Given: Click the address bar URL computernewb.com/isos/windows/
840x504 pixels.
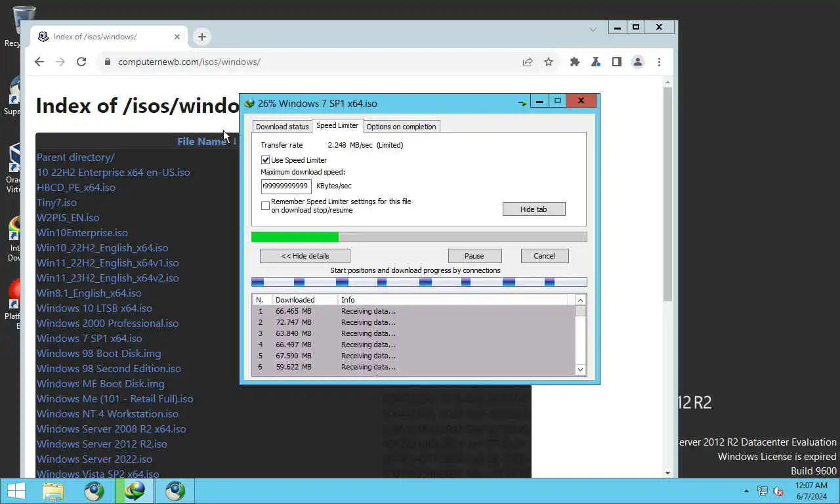Looking at the screenshot, I should click(189, 62).
